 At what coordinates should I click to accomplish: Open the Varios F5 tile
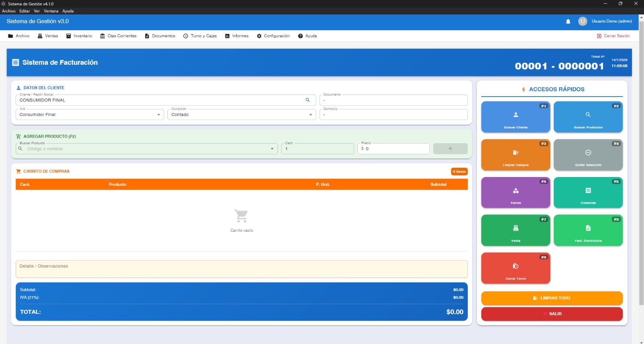coord(515,193)
